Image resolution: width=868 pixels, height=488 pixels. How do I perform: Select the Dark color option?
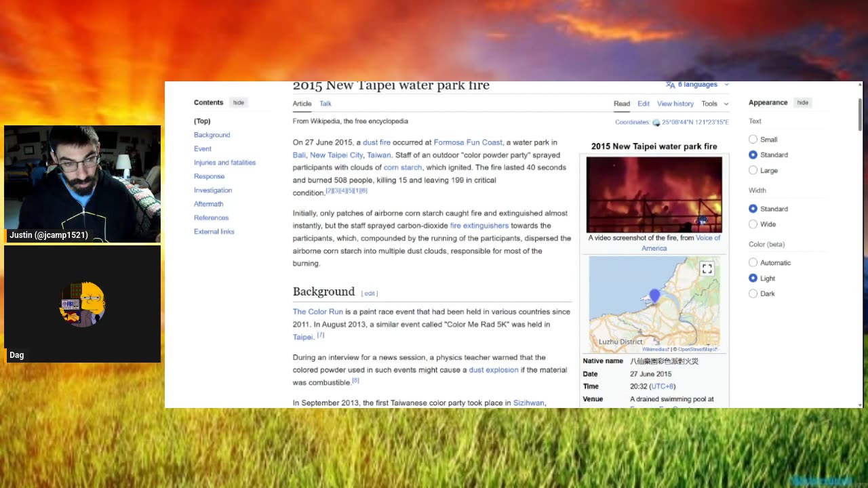[753, 293]
